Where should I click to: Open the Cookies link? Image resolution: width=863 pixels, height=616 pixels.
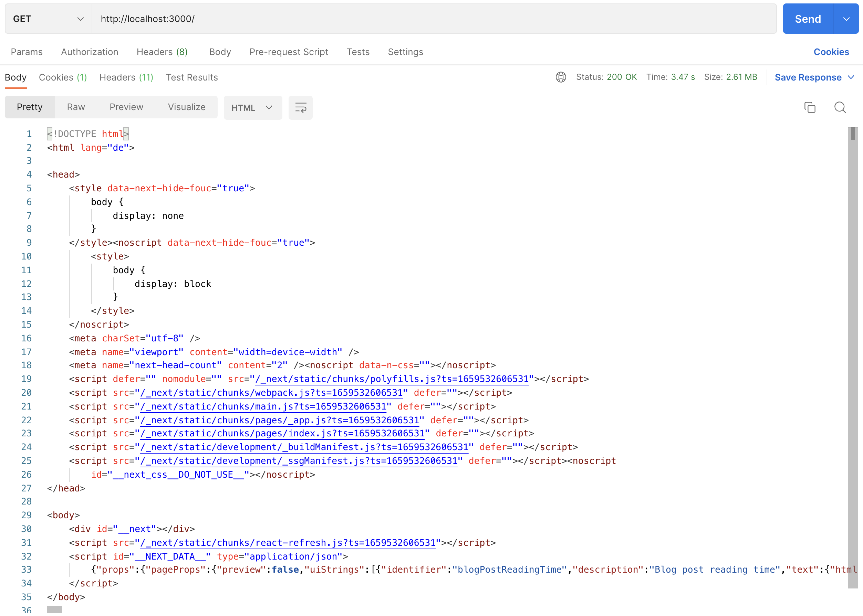pos(831,52)
